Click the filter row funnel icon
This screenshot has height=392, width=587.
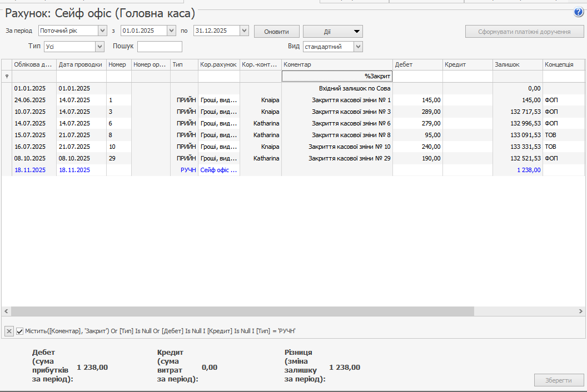point(7,76)
